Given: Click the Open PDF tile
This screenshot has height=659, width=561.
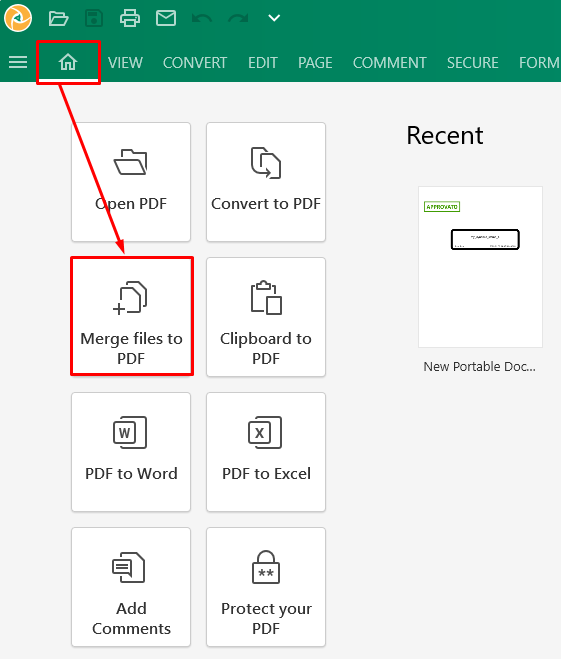Looking at the screenshot, I should (131, 182).
